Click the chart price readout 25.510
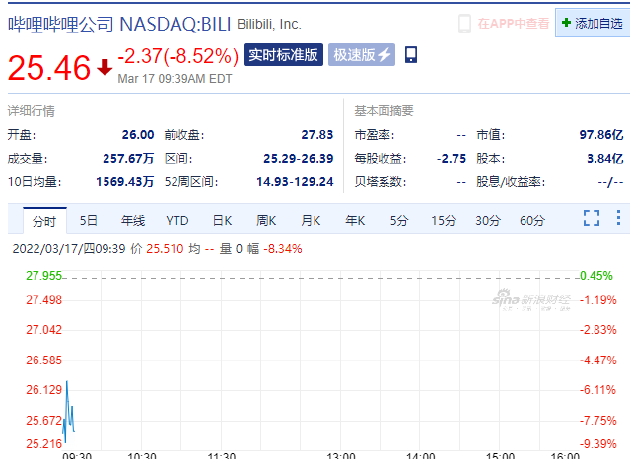The height and width of the screenshot is (459, 630). (165, 248)
